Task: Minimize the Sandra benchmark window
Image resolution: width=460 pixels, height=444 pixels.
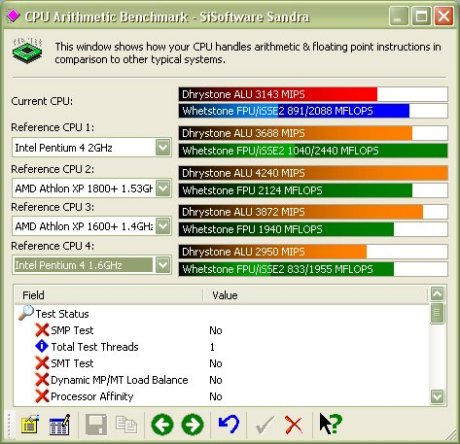Action: point(398,16)
